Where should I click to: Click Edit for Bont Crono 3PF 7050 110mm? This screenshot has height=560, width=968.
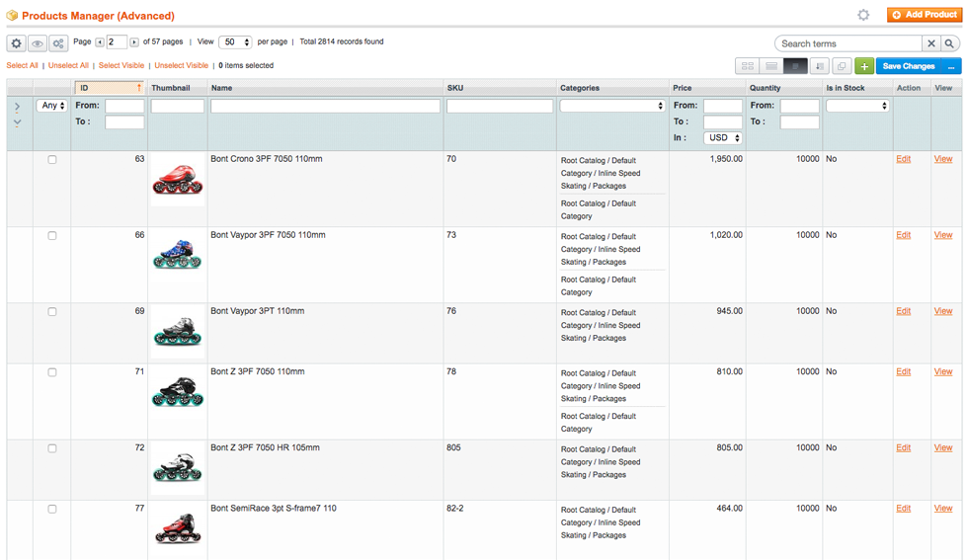(x=903, y=159)
